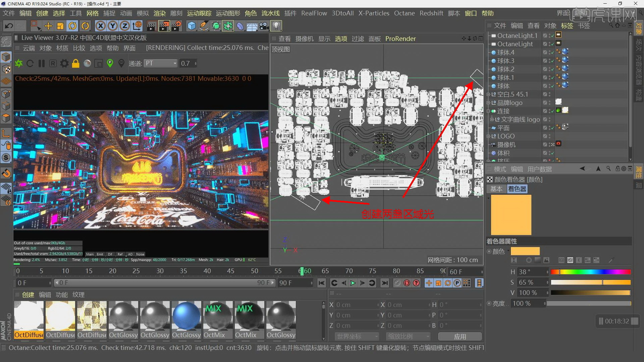Screen dimensions: 644x362
Task: Switch to the 基本 tab
Action: point(496,189)
